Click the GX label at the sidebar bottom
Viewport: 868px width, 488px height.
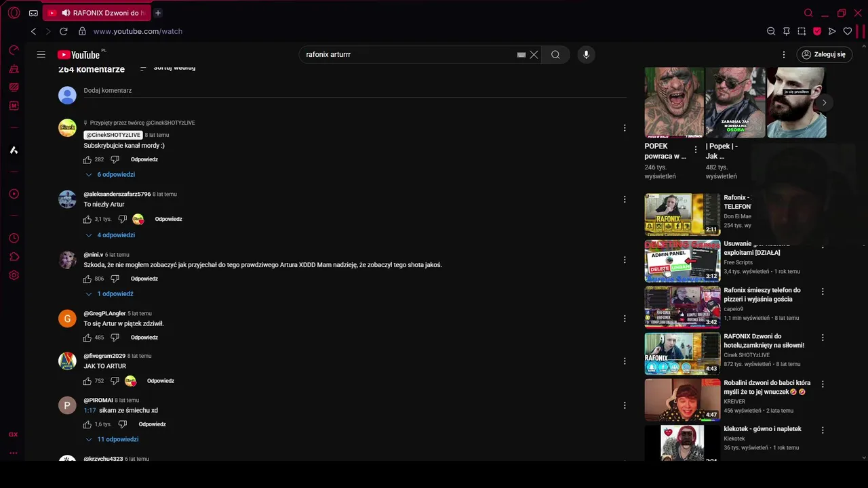tap(14, 434)
